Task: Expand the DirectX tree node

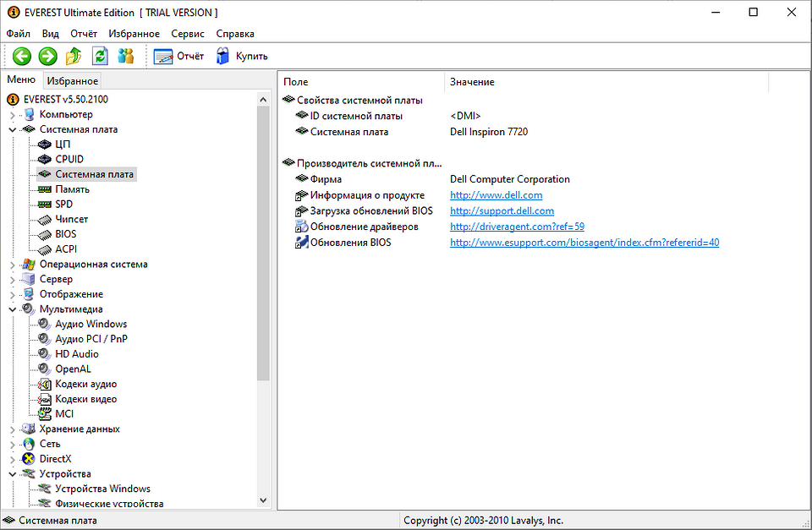Action: tap(13, 459)
